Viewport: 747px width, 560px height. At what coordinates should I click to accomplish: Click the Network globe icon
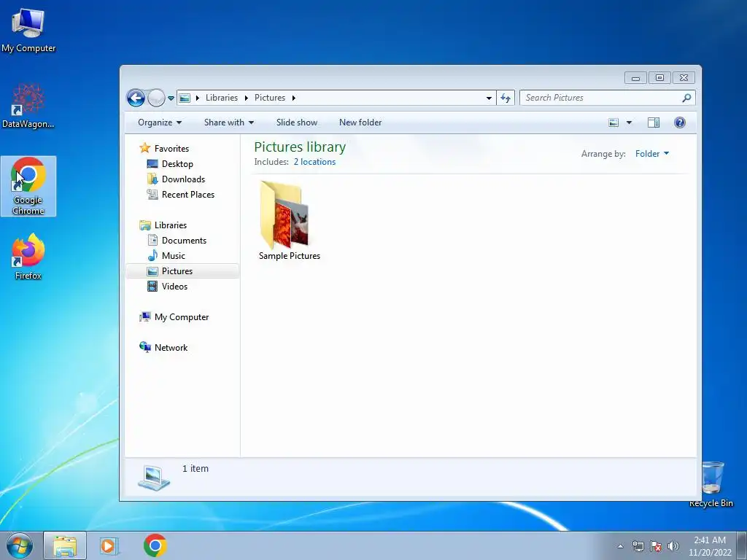(x=145, y=347)
